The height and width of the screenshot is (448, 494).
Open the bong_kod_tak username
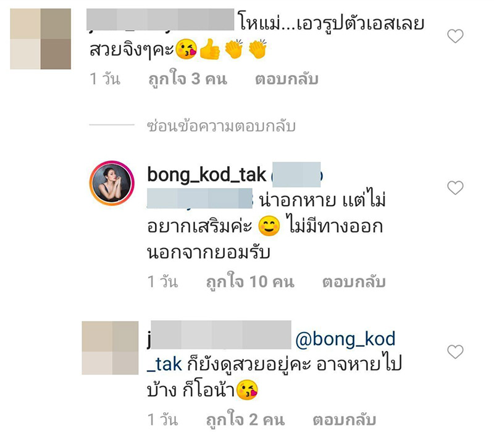click(207, 175)
